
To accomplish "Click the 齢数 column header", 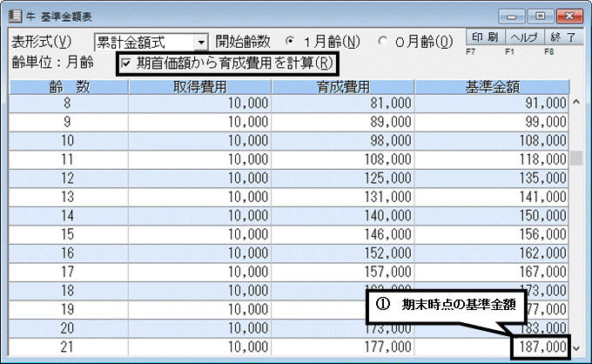I will tap(69, 87).
